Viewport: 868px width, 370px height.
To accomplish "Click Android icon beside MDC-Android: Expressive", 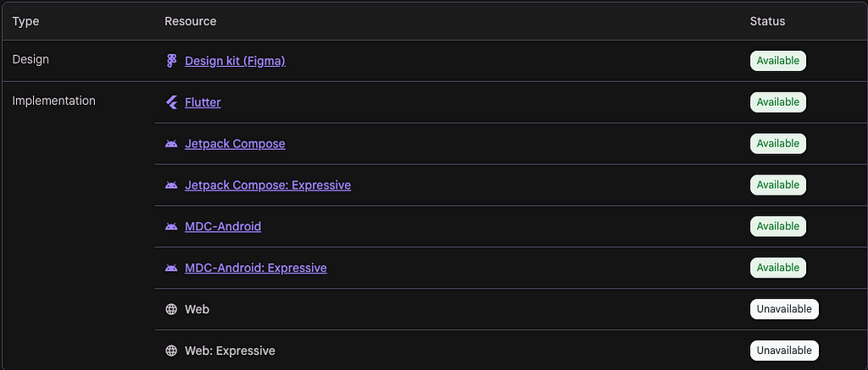I will pos(171,268).
